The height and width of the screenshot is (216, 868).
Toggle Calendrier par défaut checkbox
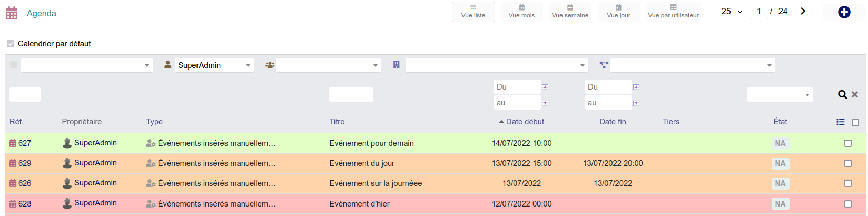point(11,44)
